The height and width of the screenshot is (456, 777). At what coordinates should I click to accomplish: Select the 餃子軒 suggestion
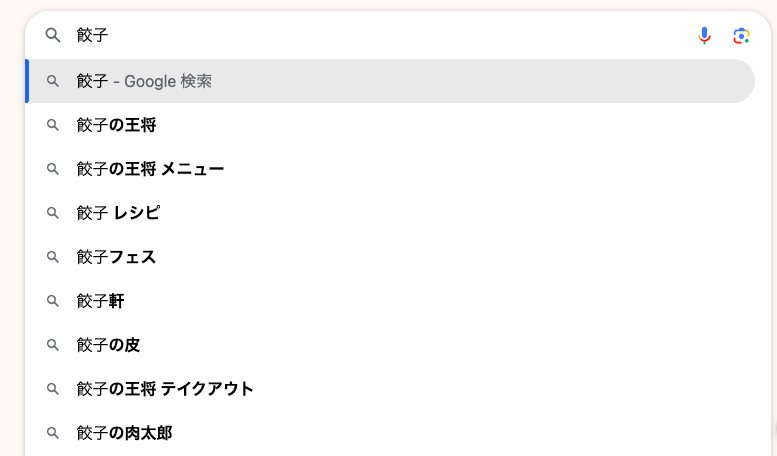click(x=390, y=301)
